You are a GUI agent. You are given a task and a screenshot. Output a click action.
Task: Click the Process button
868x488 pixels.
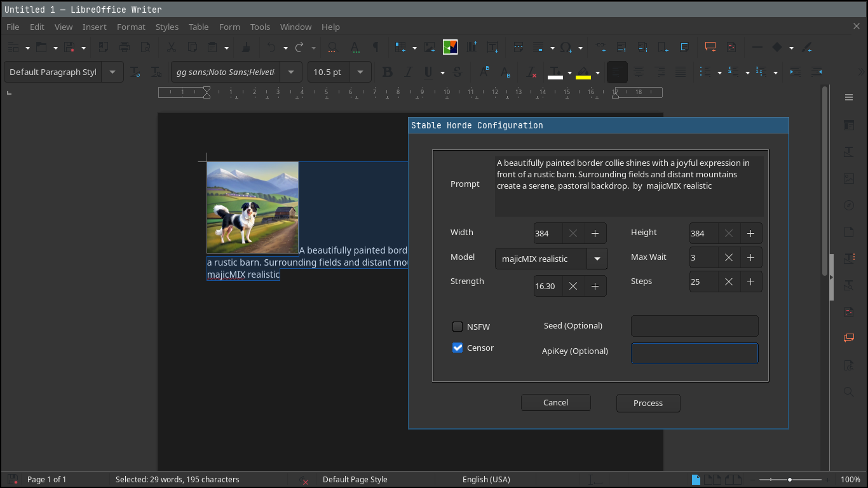pyautogui.click(x=648, y=403)
